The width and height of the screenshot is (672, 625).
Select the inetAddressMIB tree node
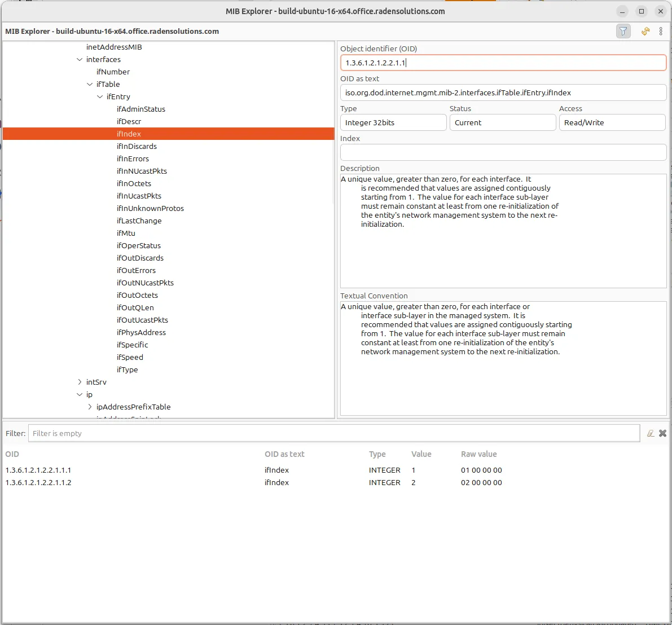[x=113, y=47]
